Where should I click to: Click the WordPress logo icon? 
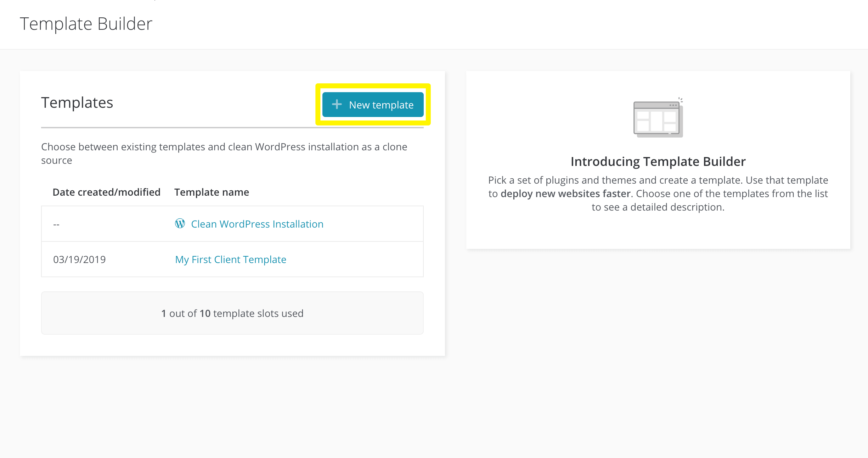coord(180,223)
